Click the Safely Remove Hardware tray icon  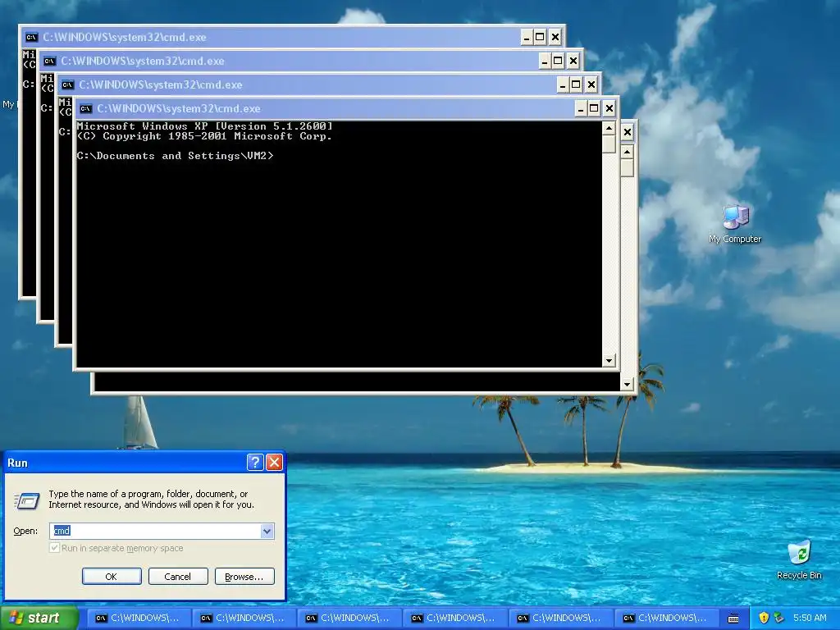click(x=779, y=618)
